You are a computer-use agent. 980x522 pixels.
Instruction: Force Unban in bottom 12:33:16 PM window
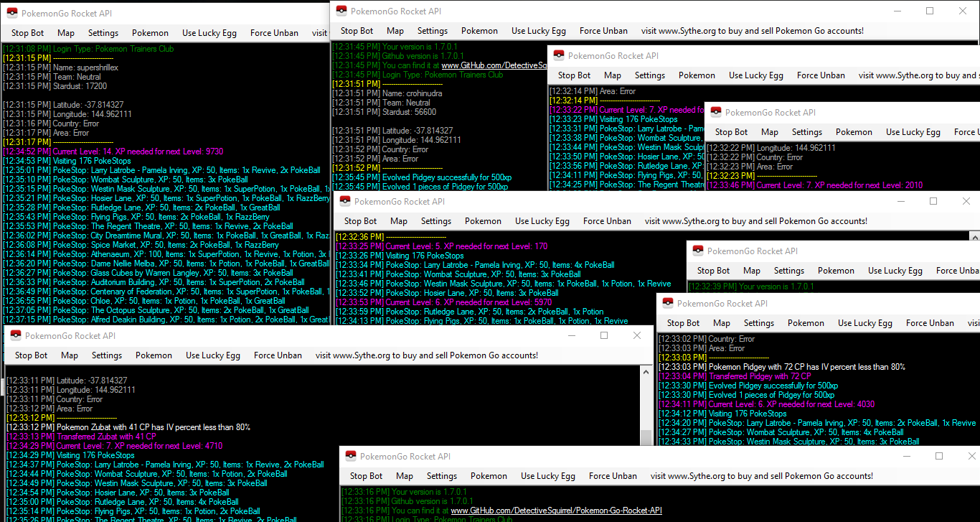[x=613, y=476]
